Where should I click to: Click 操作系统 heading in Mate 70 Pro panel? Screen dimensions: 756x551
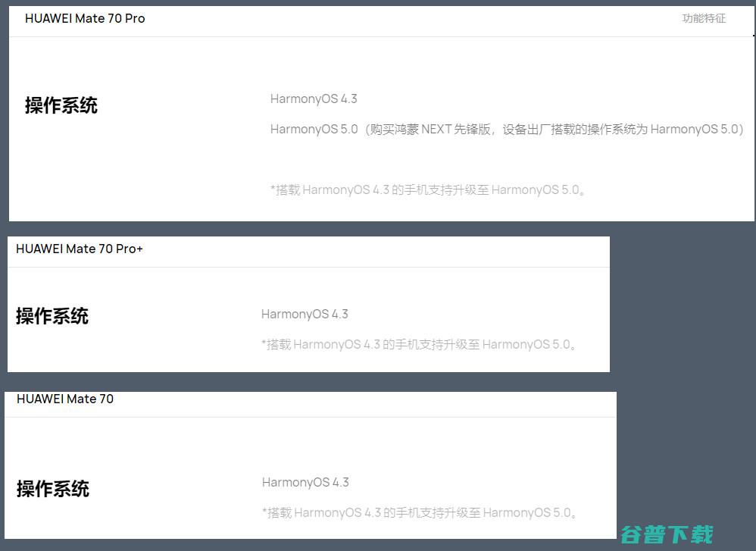[61, 105]
